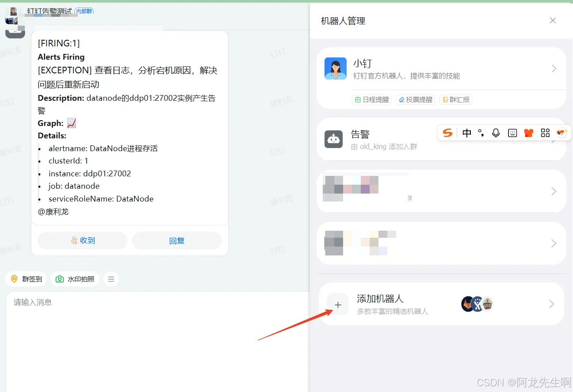
Task: Click the 投票提醒 skill tag
Action: click(415, 100)
